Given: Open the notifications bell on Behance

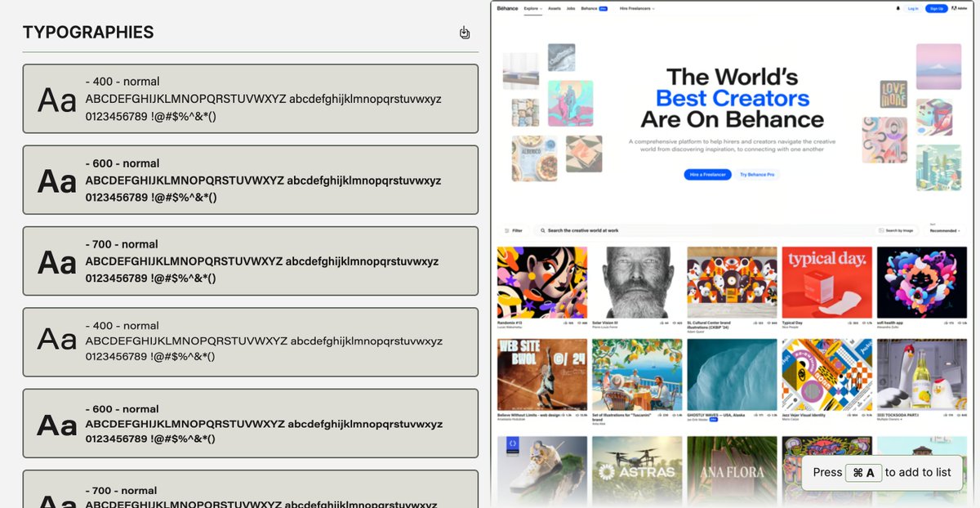Looking at the screenshot, I should tap(897, 8).
